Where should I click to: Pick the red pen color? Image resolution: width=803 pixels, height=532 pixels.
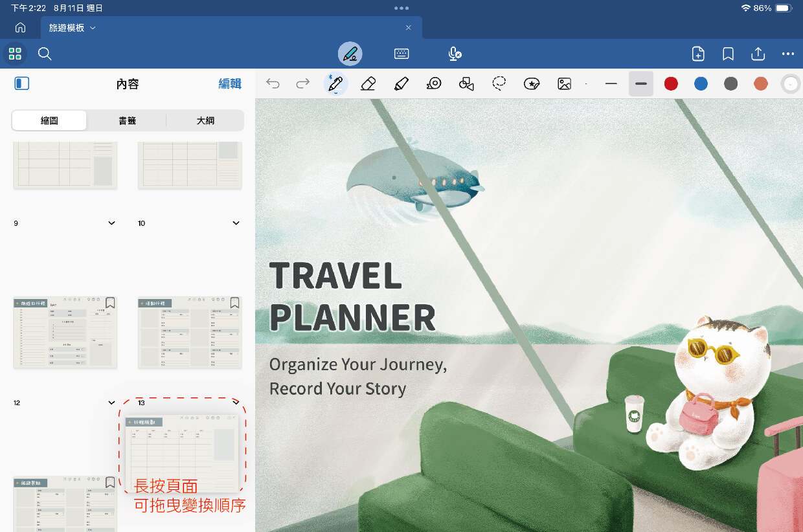671,83
